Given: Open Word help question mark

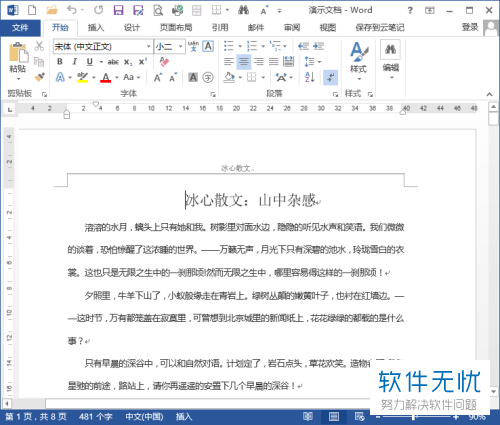Looking at the screenshot, I should point(410,10).
